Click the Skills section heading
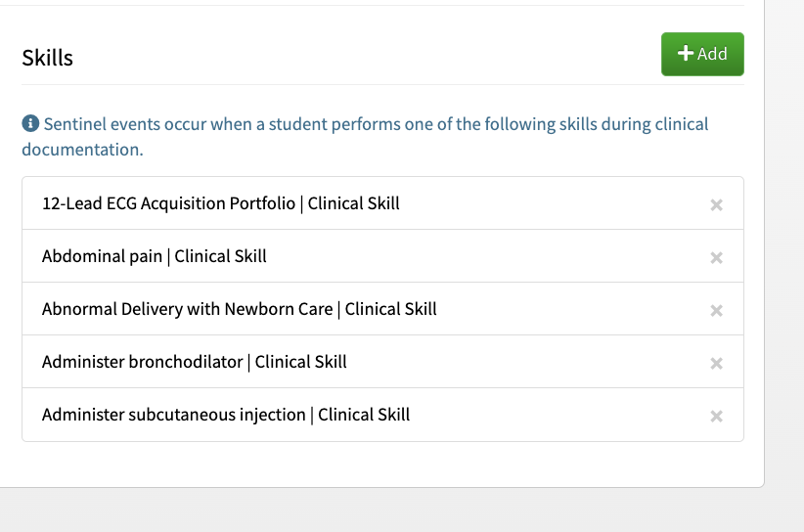 click(47, 58)
